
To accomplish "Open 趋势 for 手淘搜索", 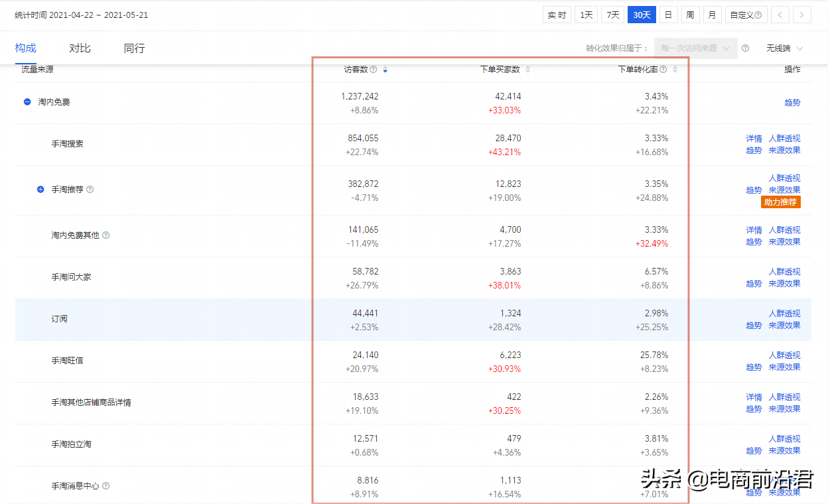I will (x=754, y=151).
